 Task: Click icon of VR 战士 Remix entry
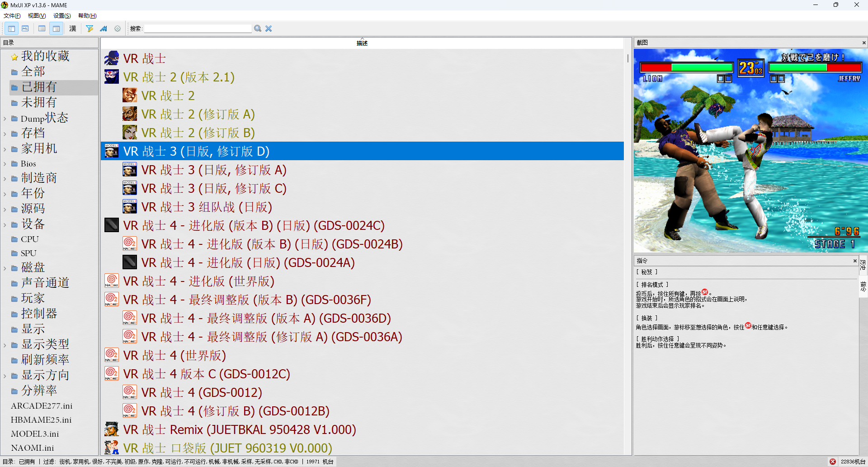point(112,429)
